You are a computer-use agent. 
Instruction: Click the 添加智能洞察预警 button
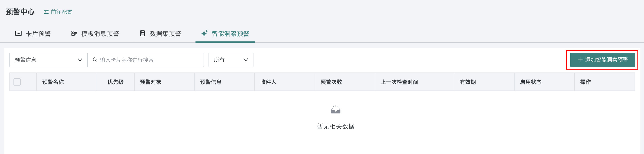point(602,60)
